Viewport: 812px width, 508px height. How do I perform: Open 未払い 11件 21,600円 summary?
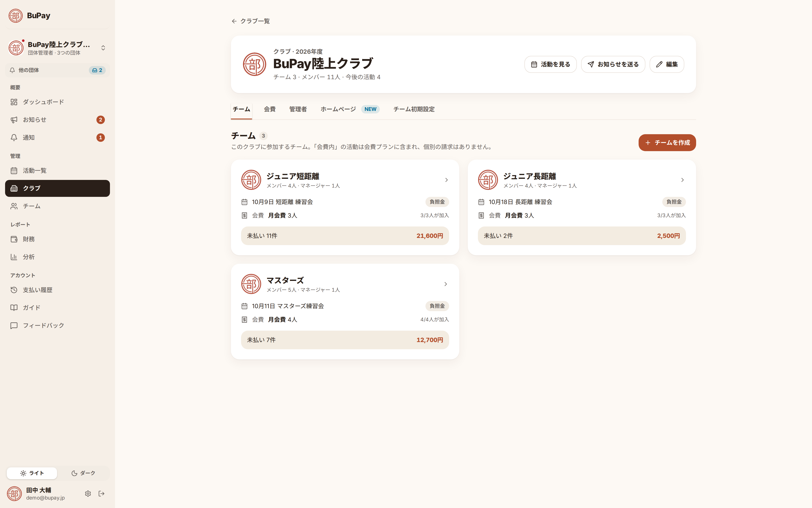coord(345,236)
